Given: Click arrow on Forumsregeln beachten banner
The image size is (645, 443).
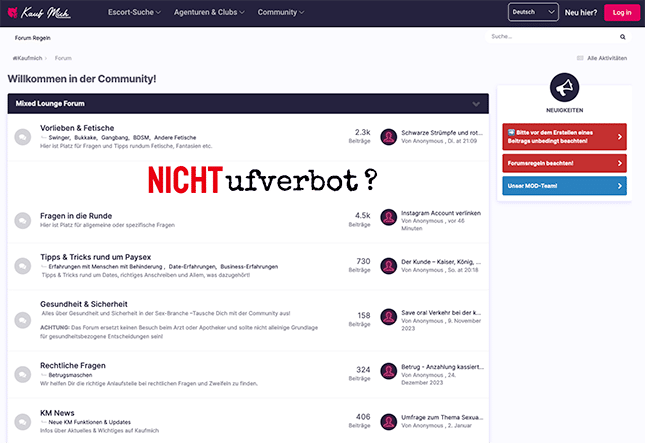Looking at the screenshot, I should pos(619,163).
